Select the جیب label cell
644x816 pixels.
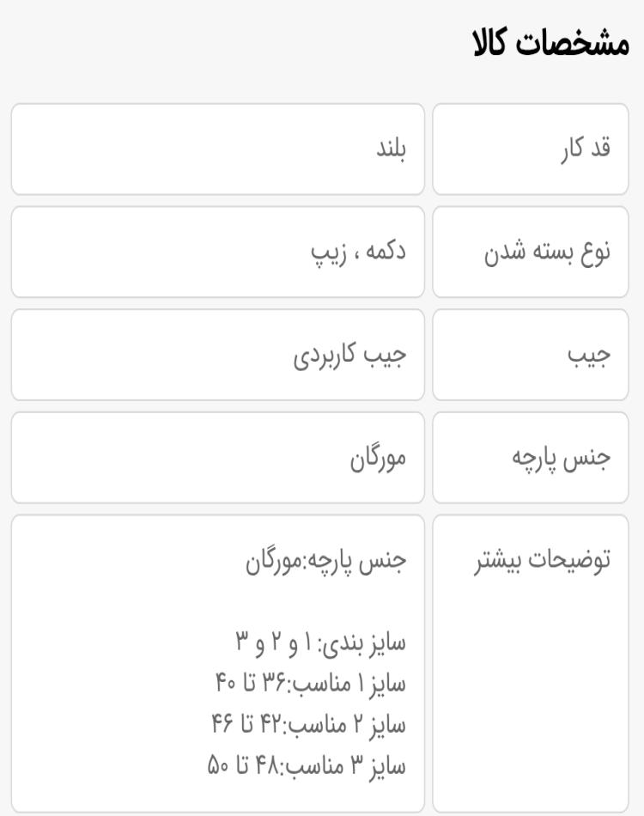pyautogui.click(x=531, y=355)
